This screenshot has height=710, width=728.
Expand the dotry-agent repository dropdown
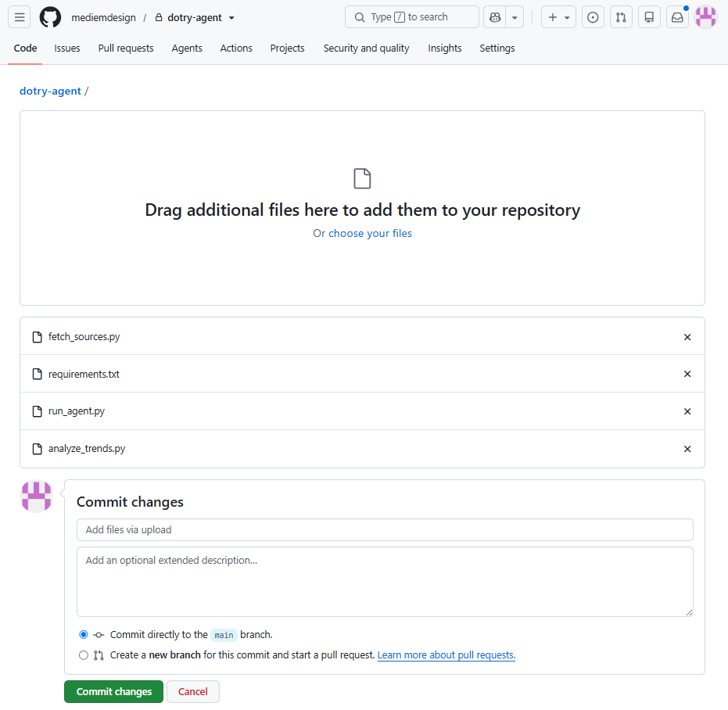tap(231, 18)
